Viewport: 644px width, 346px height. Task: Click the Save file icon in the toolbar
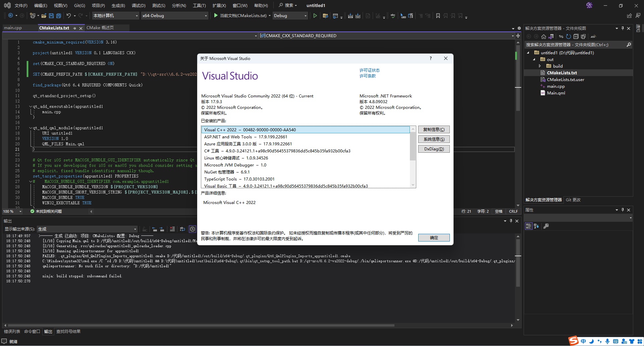pos(51,16)
